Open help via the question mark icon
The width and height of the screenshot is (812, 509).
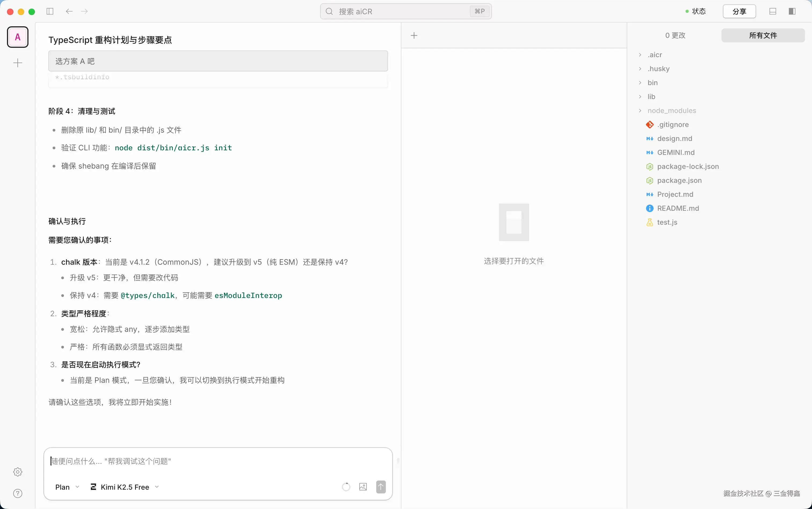(18, 493)
